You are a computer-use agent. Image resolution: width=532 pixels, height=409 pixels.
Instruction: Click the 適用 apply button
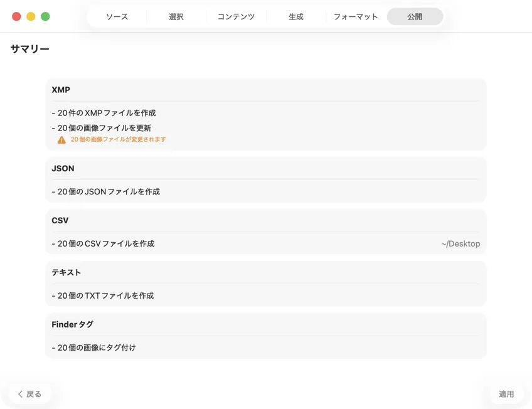point(506,394)
